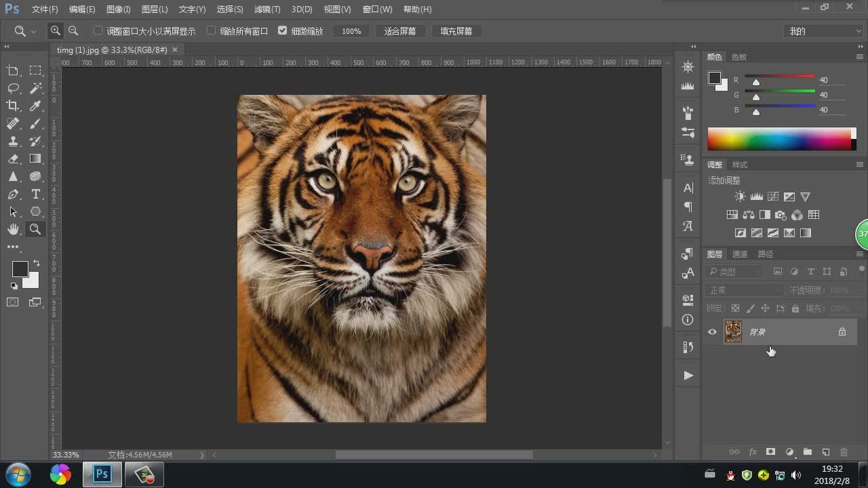Viewport: 868px width, 488px height.
Task: Switch to the 通道 tab
Action: [739, 254]
